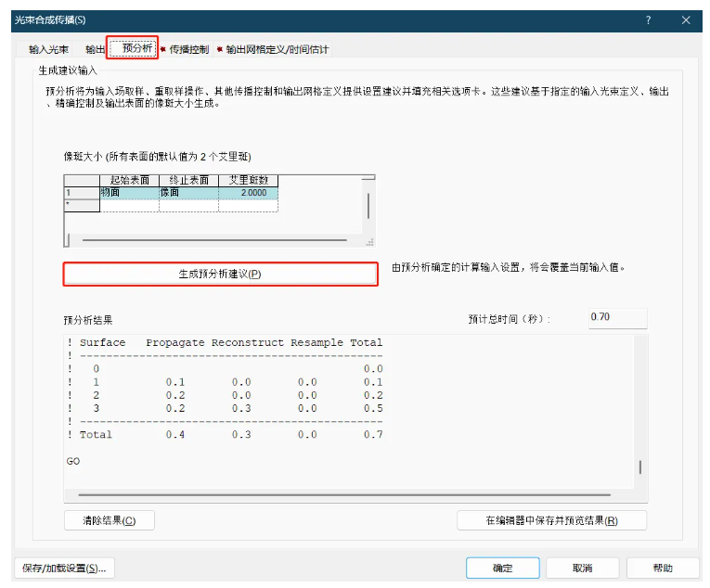
Task: Switch to the 输入光束 tab
Action: pos(48,49)
